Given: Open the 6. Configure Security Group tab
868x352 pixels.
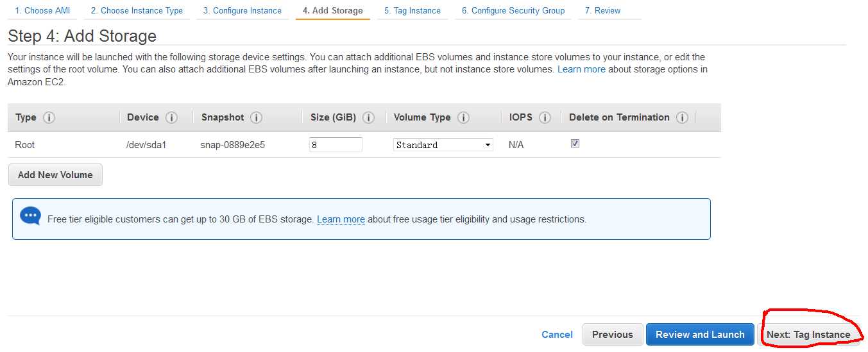Looking at the screenshot, I should pyautogui.click(x=513, y=10).
